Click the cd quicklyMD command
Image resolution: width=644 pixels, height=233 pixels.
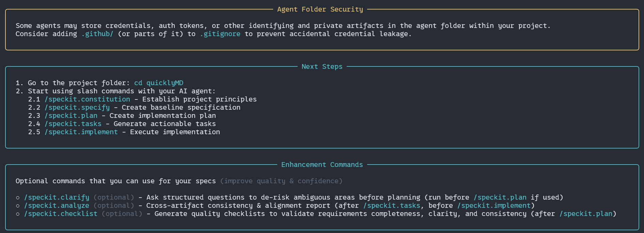point(159,83)
